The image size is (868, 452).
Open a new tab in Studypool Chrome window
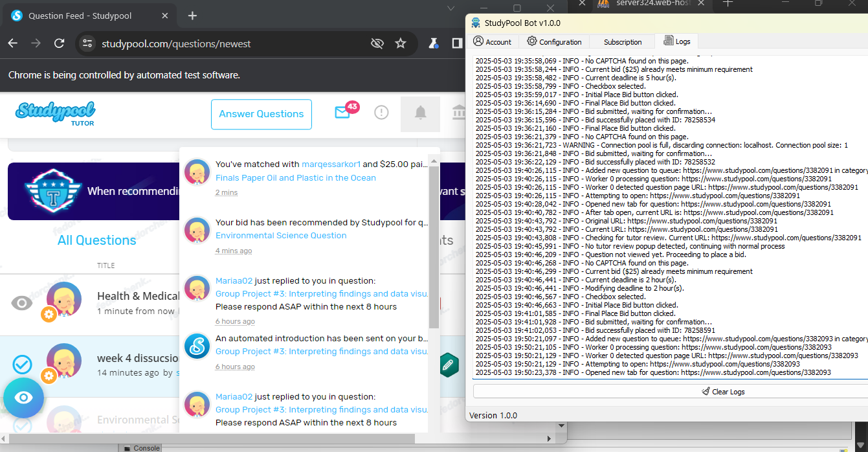192,16
